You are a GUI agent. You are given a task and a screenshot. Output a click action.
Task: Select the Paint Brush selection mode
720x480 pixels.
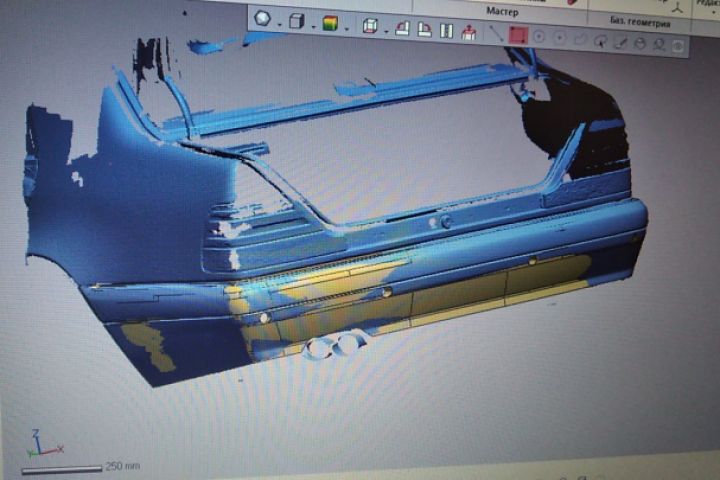coord(620,43)
